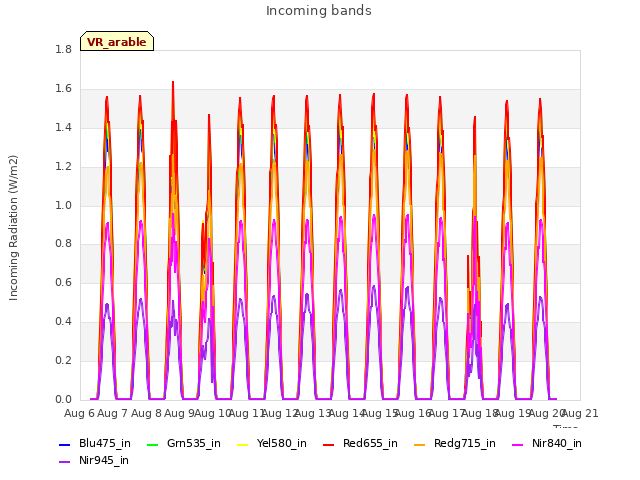This screenshot has width=640, height=480.
Task: Click the Aug 8 x-axis date label
Action: 146,414
